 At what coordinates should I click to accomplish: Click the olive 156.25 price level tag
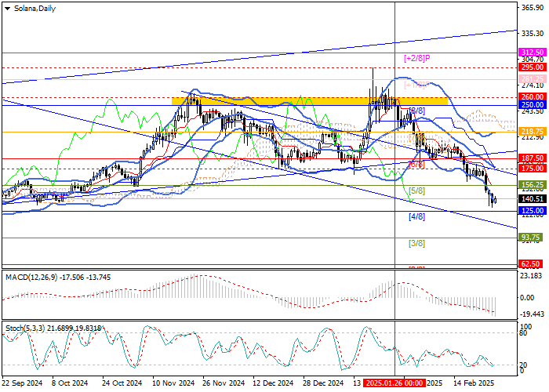532,185
